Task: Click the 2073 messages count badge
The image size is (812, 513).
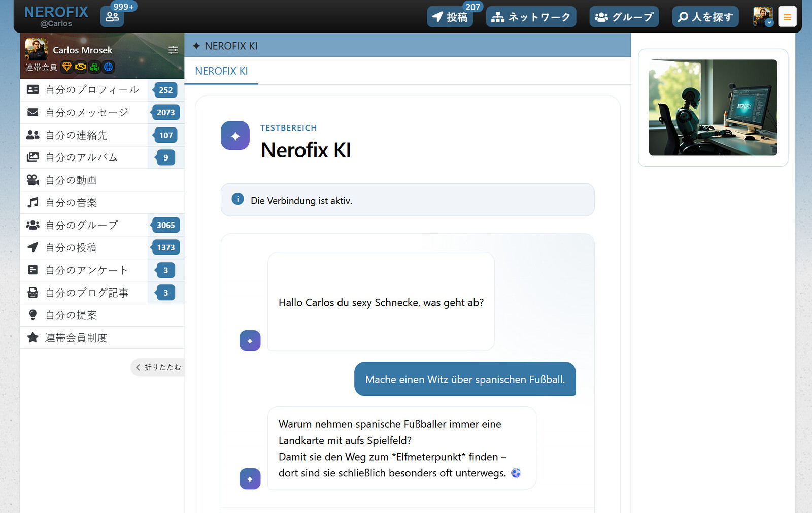Action: click(x=165, y=112)
